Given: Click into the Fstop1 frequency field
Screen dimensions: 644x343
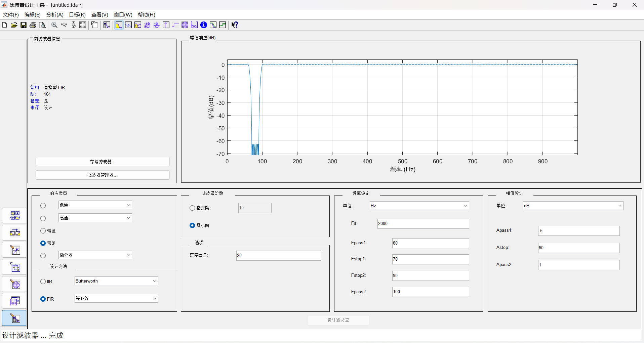Looking at the screenshot, I should [x=430, y=259].
